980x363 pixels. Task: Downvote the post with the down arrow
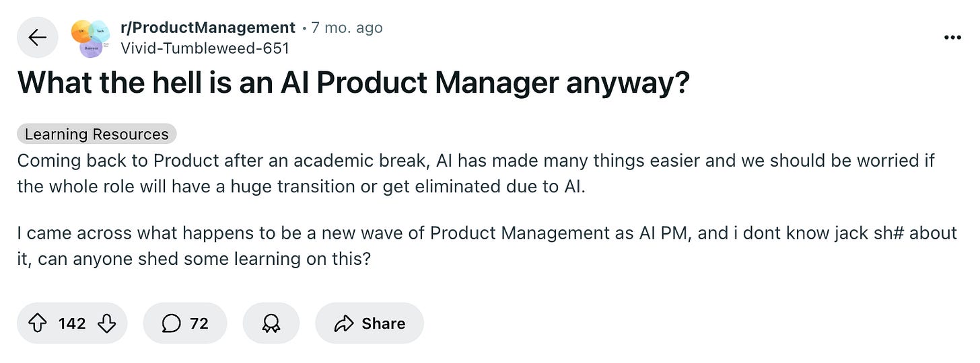click(x=106, y=323)
